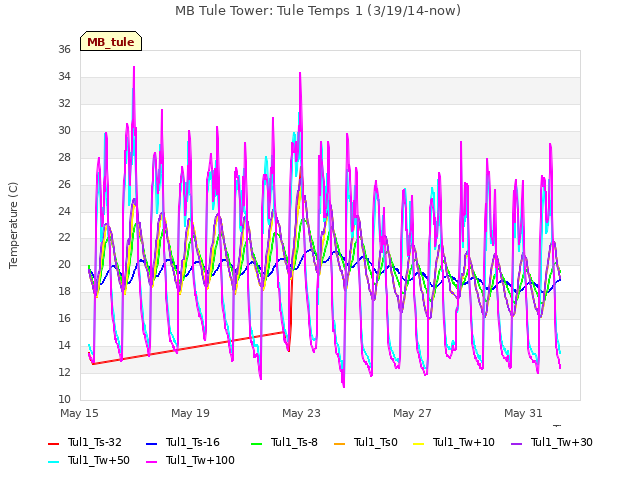Viewport: 640px width, 480px height.
Task: Click the 18 y-axis tick label
Action: [x=64, y=291]
